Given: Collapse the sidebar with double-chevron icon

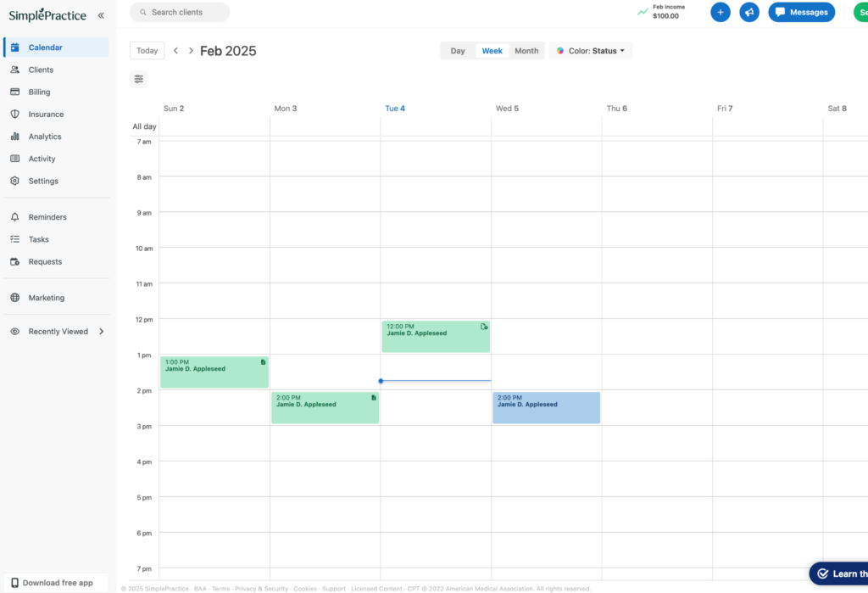Looking at the screenshot, I should coord(101,15).
